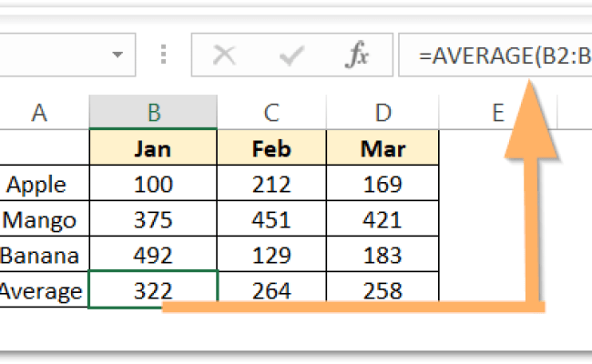
Task: Select the average cell showing 322
Action: point(153,289)
